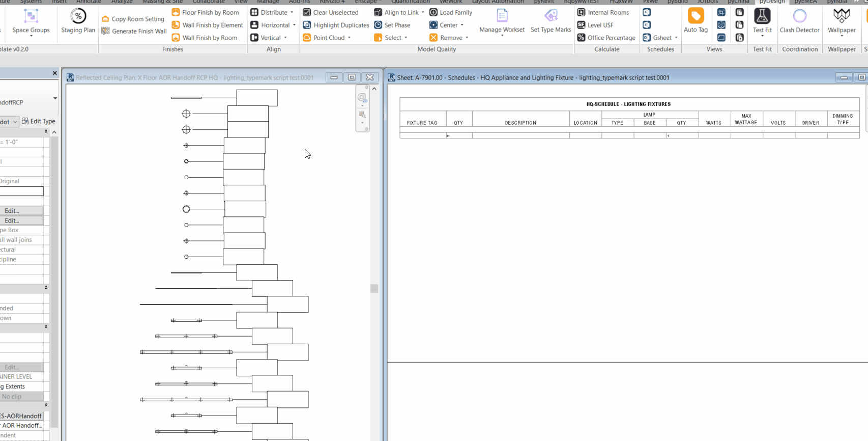Image resolution: width=868 pixels, height=441 pixels.
Task: Click the Horizontal align tool
Action: click(270, 25)
